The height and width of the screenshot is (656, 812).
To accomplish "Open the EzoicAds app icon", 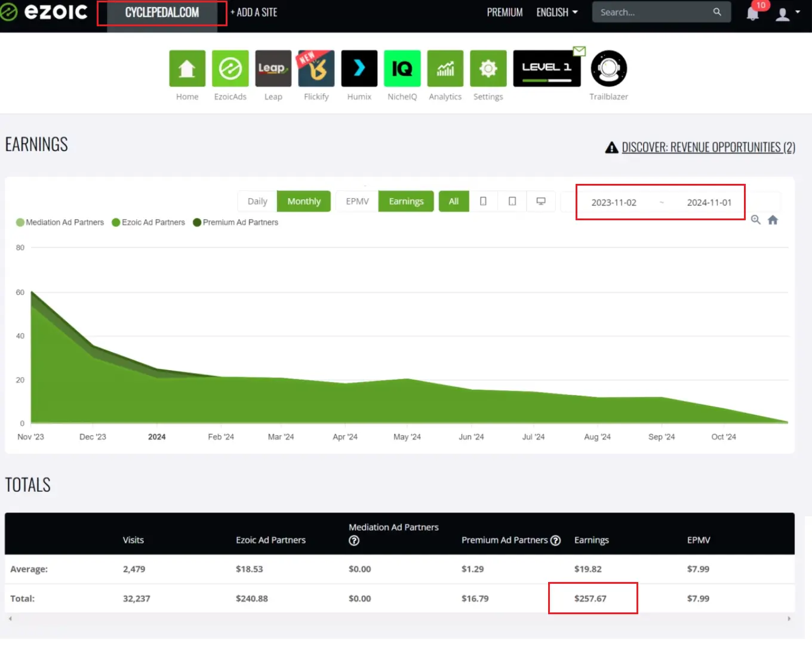I will point(230,69).
